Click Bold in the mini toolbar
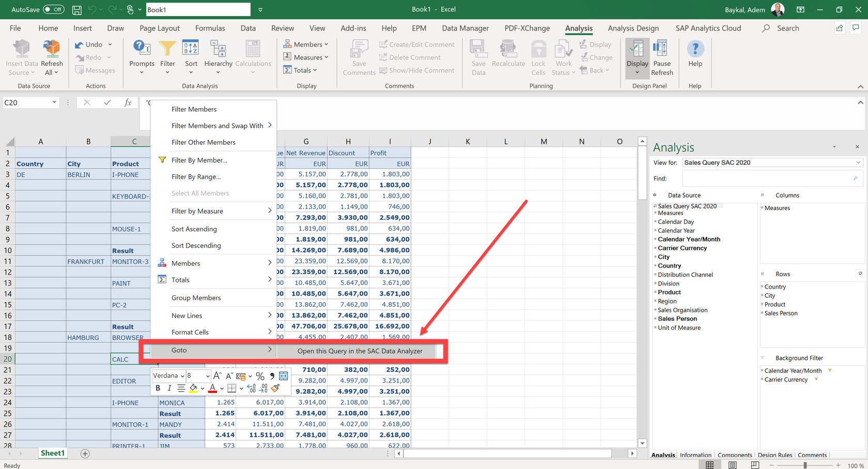 click(158, 388)
